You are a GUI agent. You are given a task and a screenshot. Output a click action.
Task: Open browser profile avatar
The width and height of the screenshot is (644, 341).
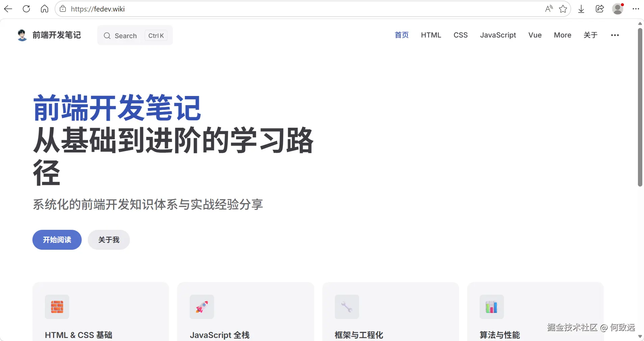click(618, 9)
